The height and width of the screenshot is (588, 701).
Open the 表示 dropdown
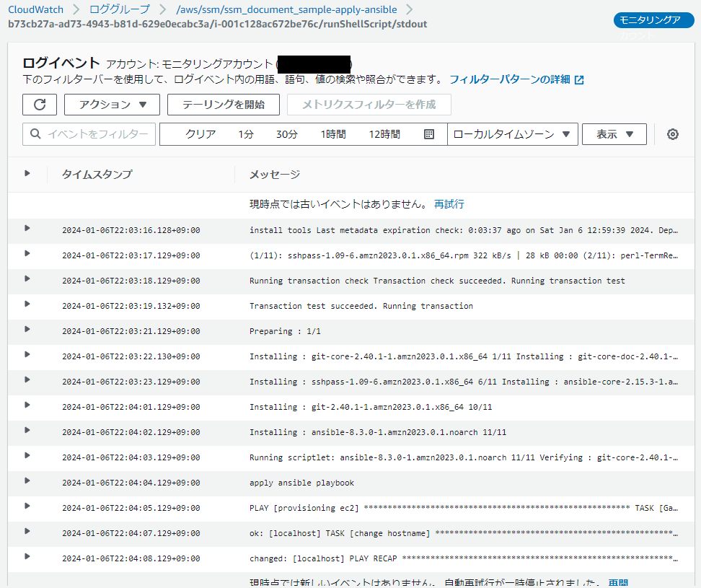click(x=614, y=134)
